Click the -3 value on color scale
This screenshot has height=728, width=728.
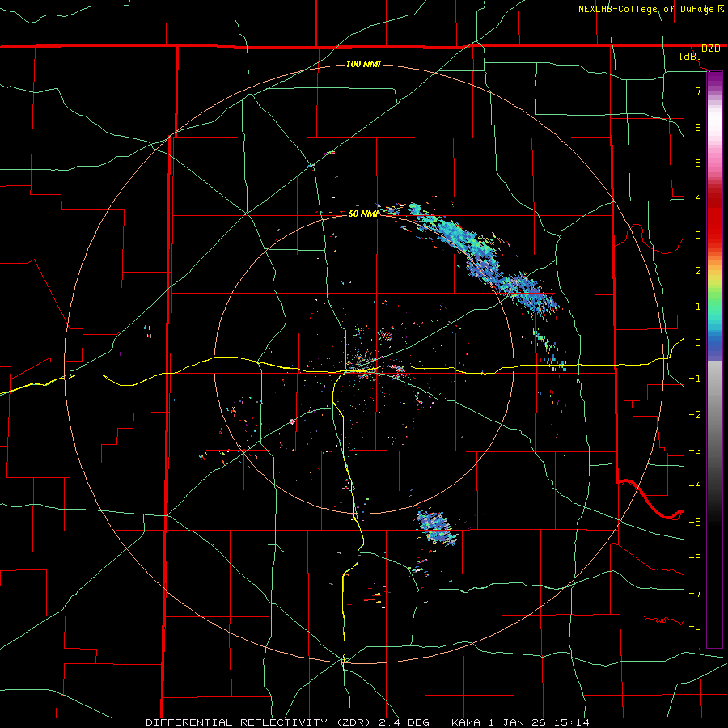pyautogui.click(x=695, y=451)
